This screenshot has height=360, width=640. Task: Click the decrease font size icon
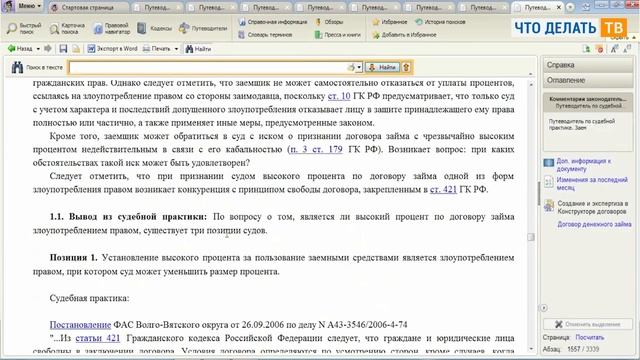coord(627,49)
